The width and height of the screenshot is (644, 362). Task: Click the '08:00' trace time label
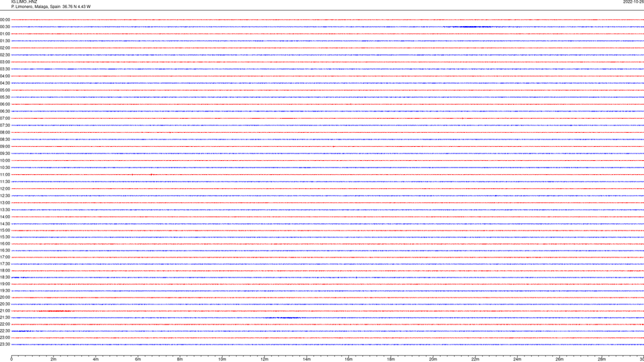coord(5,133)
